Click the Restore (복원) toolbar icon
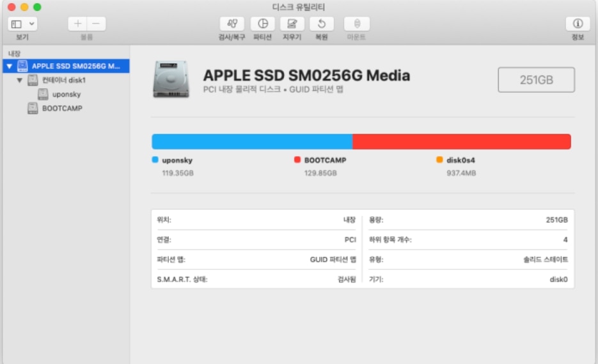 point(322,24)
